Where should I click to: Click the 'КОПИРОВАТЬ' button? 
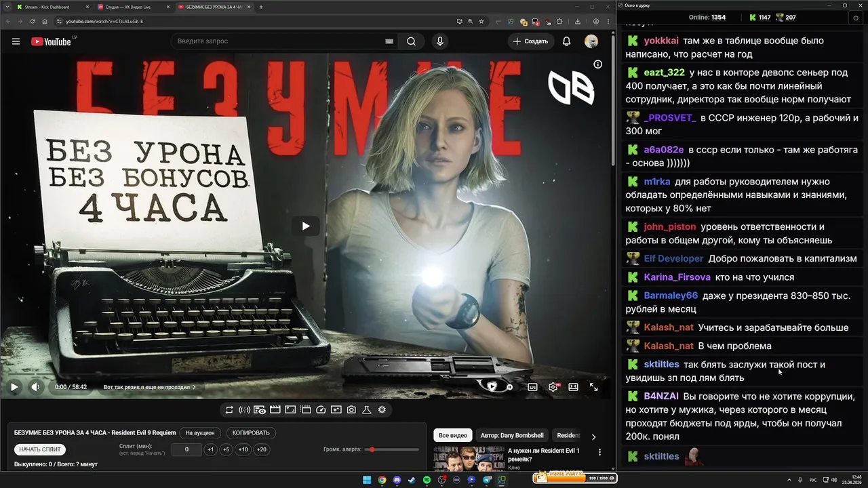pos(251,433)
